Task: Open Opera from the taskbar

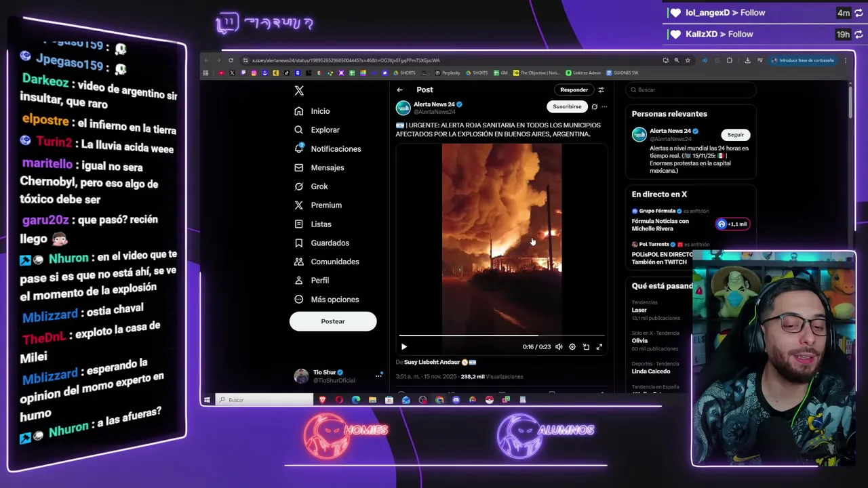Action: (x=339, y=400)
